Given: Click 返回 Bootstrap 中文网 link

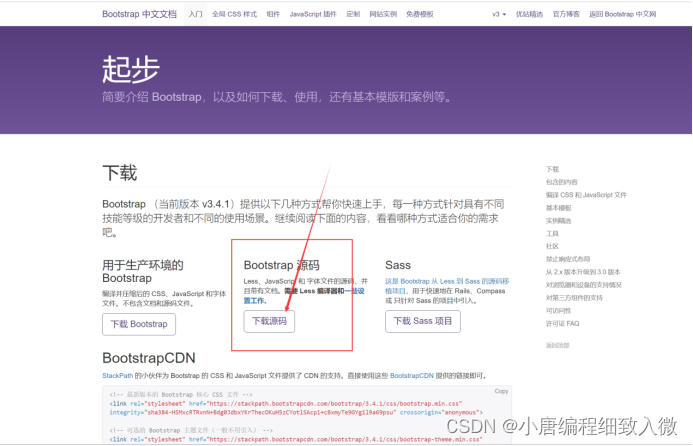Looking at the screenshot, I should pyautogui.click(x=622, y=14).
